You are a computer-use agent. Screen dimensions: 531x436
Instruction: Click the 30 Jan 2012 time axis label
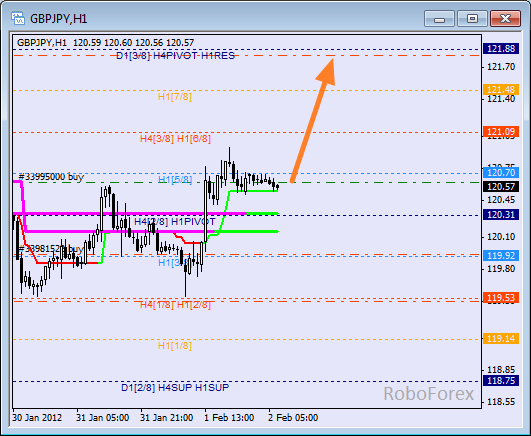click(37, 418)
